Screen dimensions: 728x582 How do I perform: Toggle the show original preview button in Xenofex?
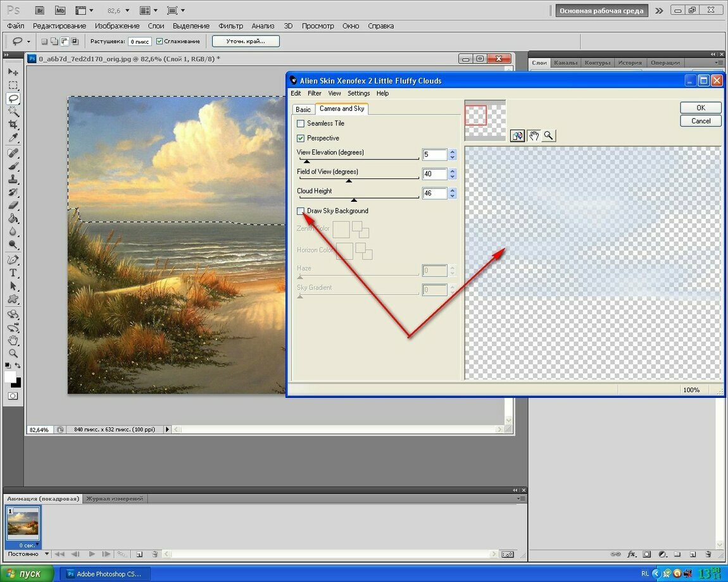click(517, 135)
